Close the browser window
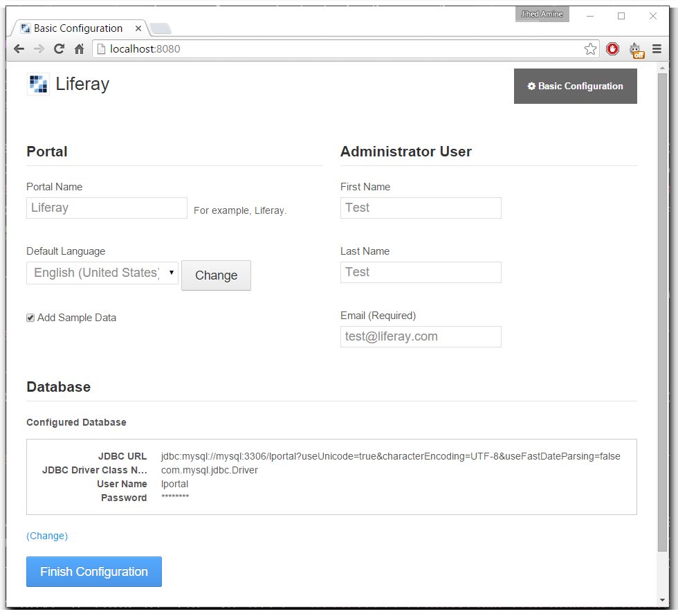 coord(653,16)
